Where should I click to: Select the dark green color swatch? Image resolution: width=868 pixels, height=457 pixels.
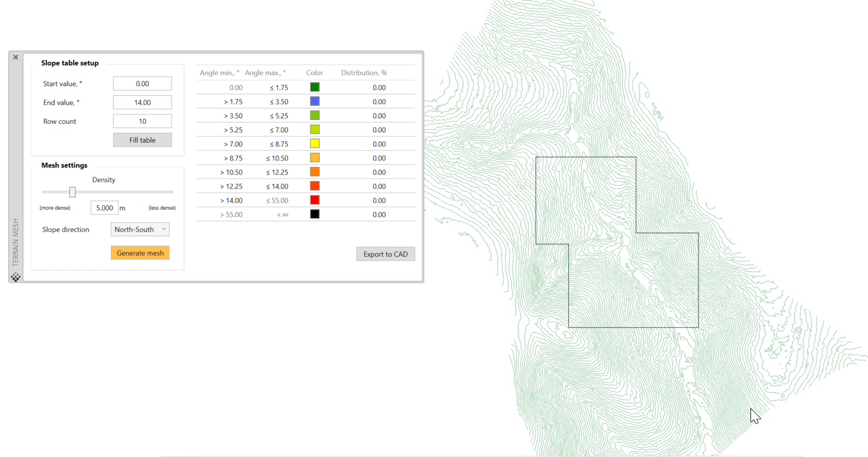click(x=315, y=88)
